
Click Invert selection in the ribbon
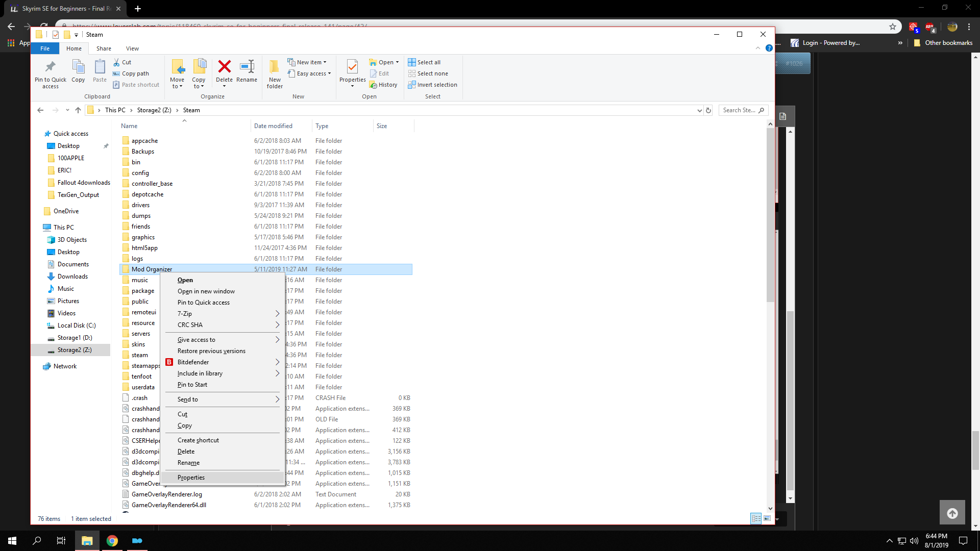(x=433, y=85)
